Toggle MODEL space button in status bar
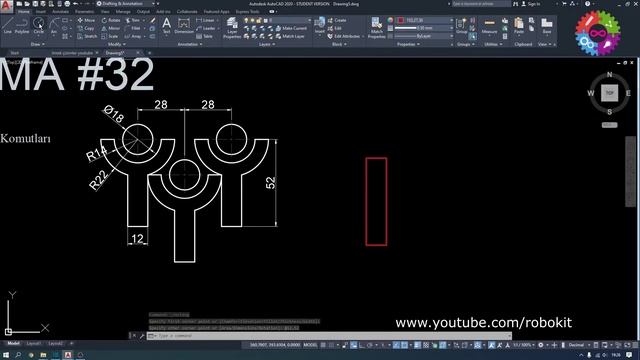The height and width of the screenshot is (360, 640). [x=310, y=345]
